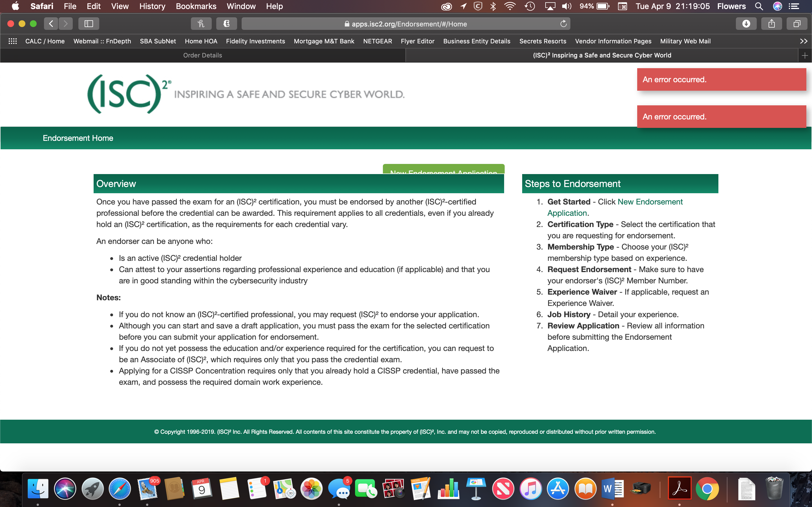
Task: Click the page reload button in address bar
Action: click(562, 24)
